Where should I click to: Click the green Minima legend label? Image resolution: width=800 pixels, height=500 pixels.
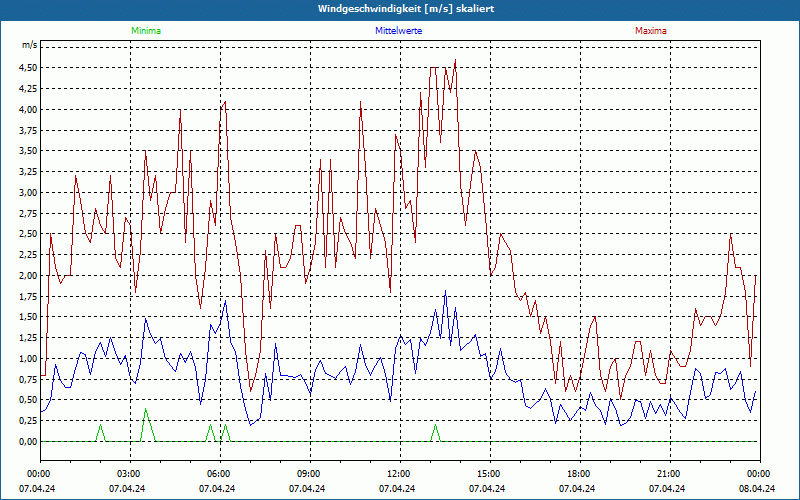coord(146,31)
